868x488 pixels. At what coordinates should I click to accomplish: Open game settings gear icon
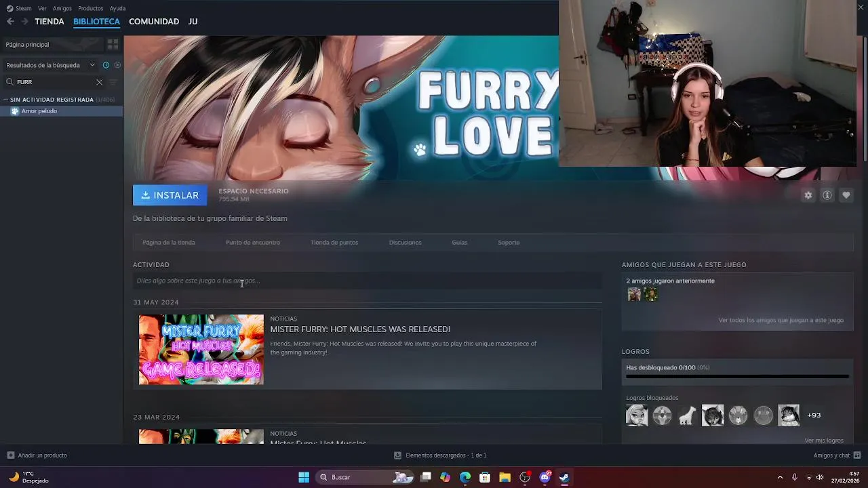[x=808, y=195]
